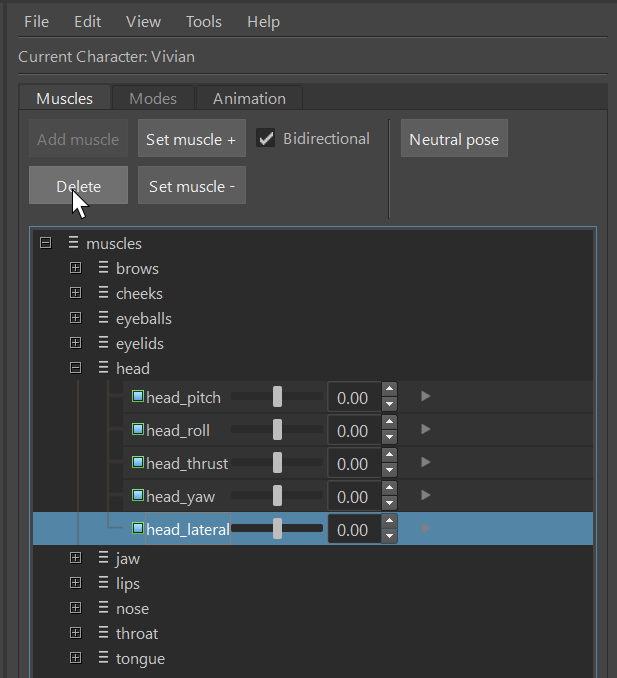The width and height of the screenshot is (617, 678).
Task: Click the Set muscle + button
Action: coord(191,139)
